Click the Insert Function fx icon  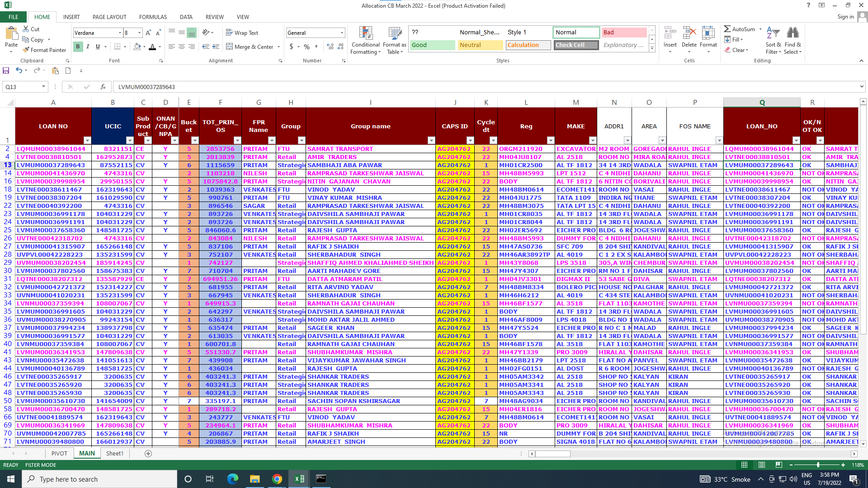pos(103,87)
